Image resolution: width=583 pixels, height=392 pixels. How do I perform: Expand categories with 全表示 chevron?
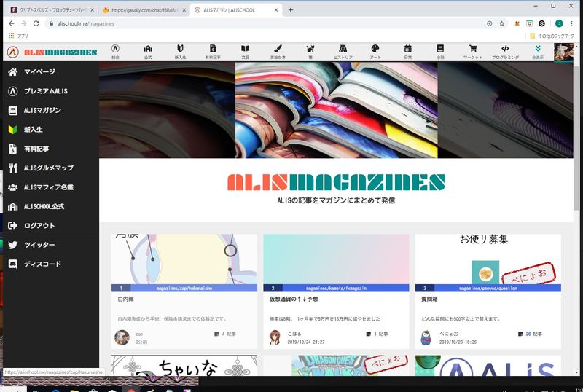pos(538,49)
